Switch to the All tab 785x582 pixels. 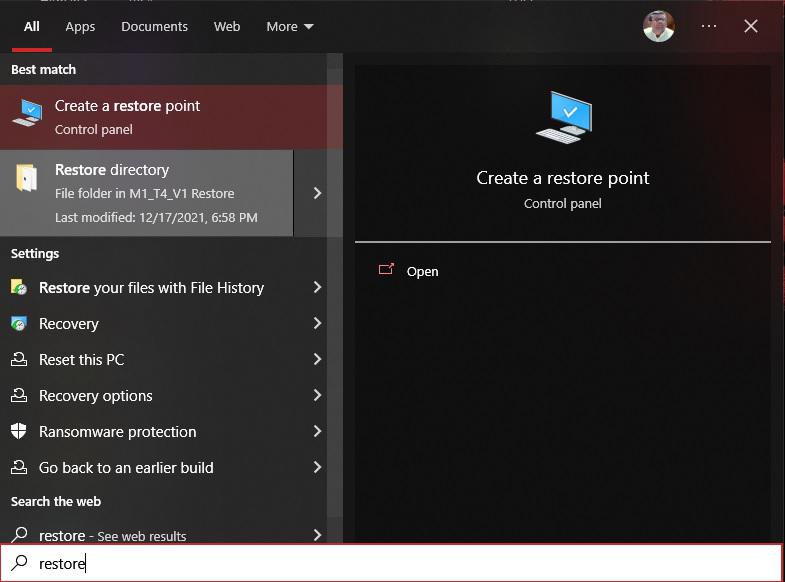32,27
